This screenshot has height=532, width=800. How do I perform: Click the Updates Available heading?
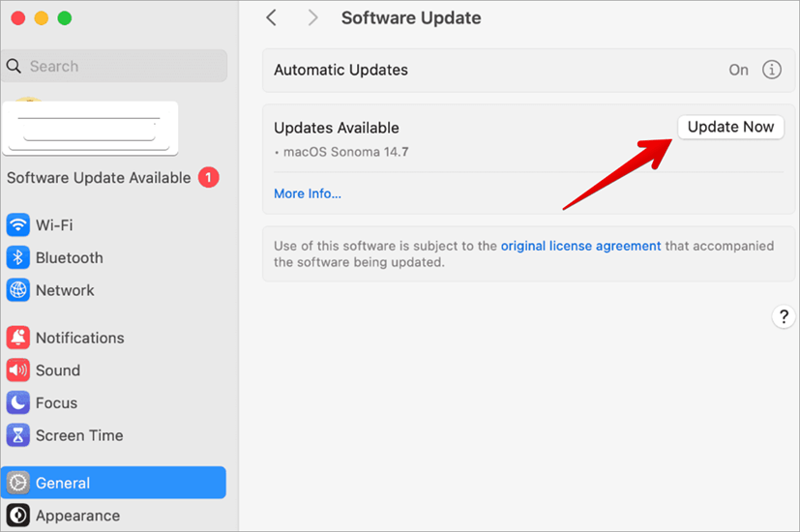pyautogui.click(x=337, y=128)
